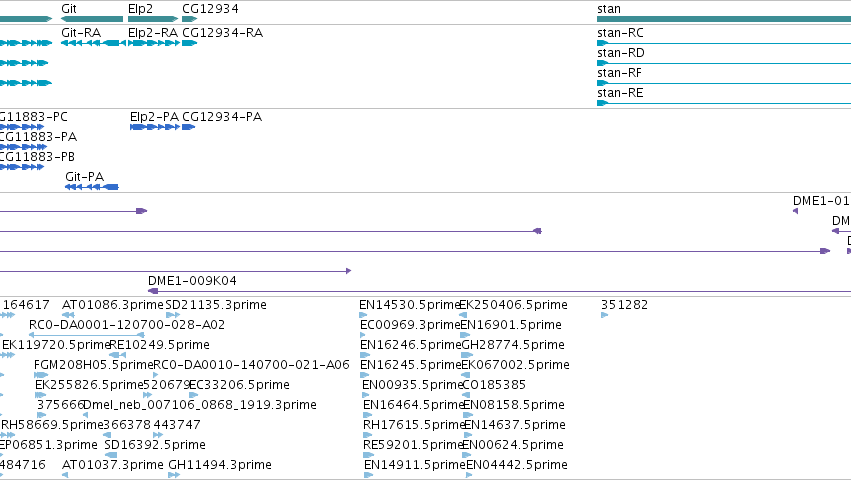The image size is (851, 480).
Task: Select the Git-RA transcript label
Action: pyautogui.click(x=81, y=33)
